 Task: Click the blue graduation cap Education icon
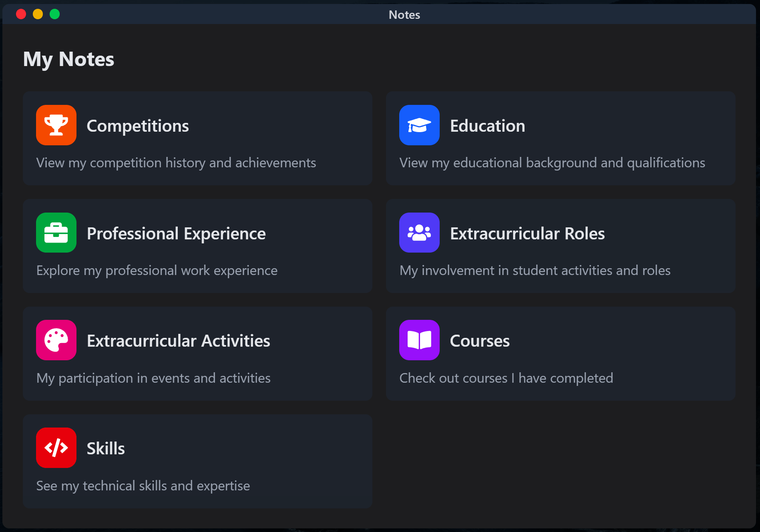(419, 125)
